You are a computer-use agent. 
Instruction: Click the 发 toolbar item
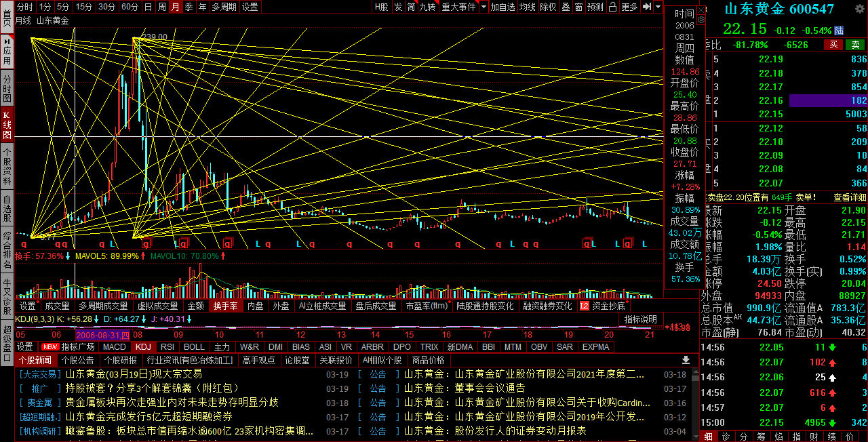click(x=398, y=7)
